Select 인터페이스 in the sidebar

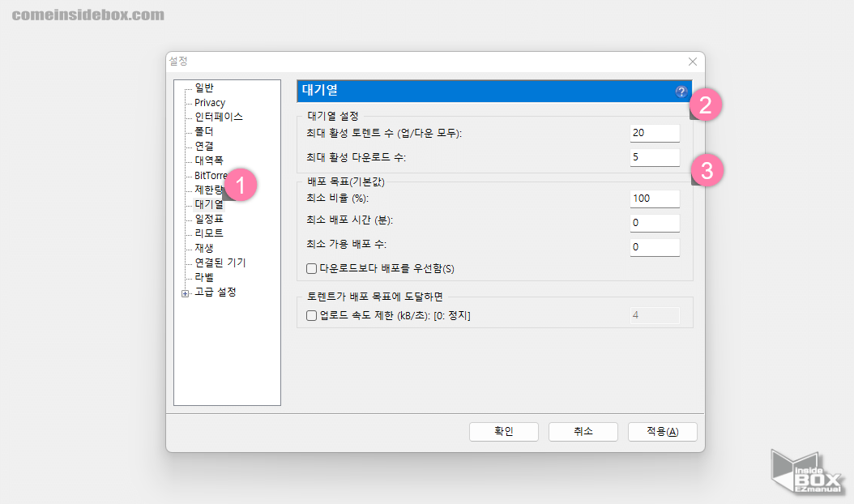pyautogui.click(x=219, y=117)
